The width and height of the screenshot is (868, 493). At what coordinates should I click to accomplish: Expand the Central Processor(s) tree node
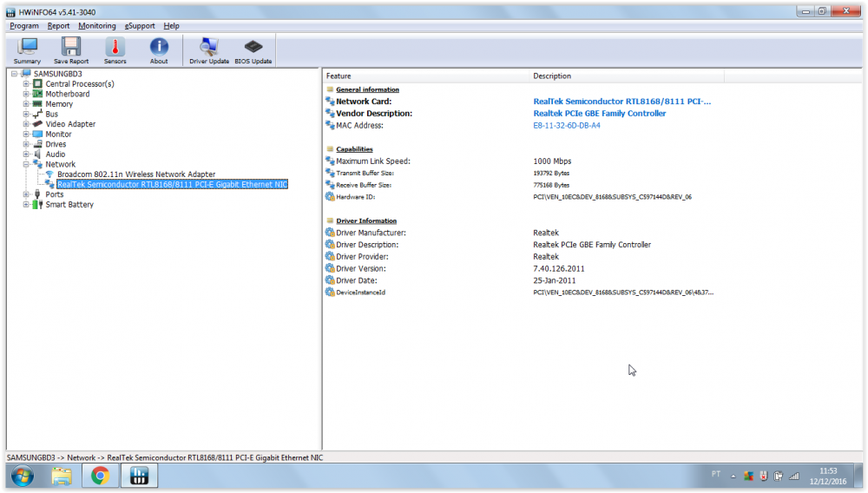26,84
